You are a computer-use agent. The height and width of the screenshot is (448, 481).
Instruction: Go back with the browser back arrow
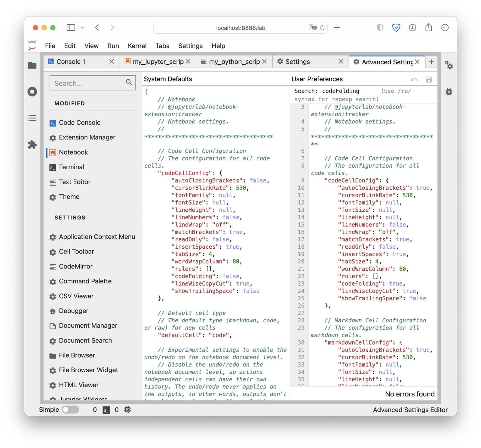97,28
